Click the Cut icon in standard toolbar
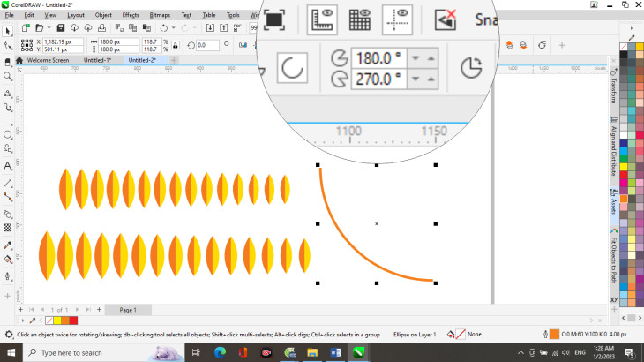644x362 pixels. tap(119, 28)
